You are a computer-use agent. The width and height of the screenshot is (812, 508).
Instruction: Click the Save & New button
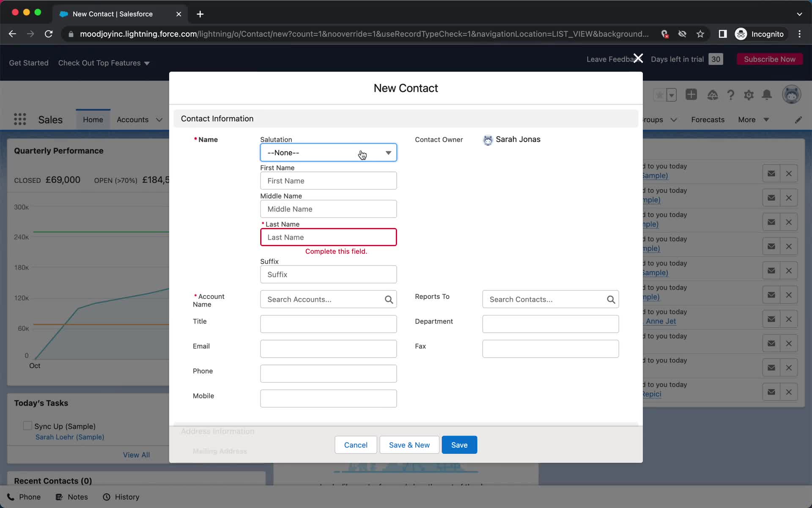[x=409, y=445]
